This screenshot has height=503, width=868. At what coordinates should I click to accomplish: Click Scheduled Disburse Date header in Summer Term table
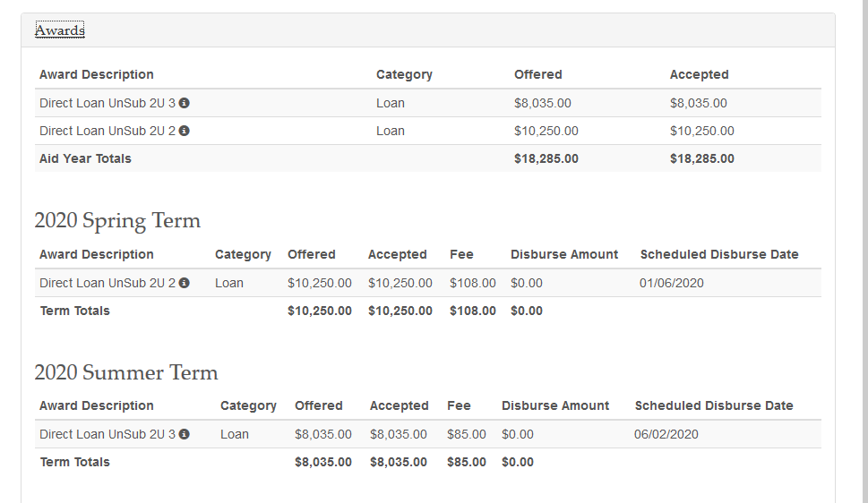tap(714, 405)
